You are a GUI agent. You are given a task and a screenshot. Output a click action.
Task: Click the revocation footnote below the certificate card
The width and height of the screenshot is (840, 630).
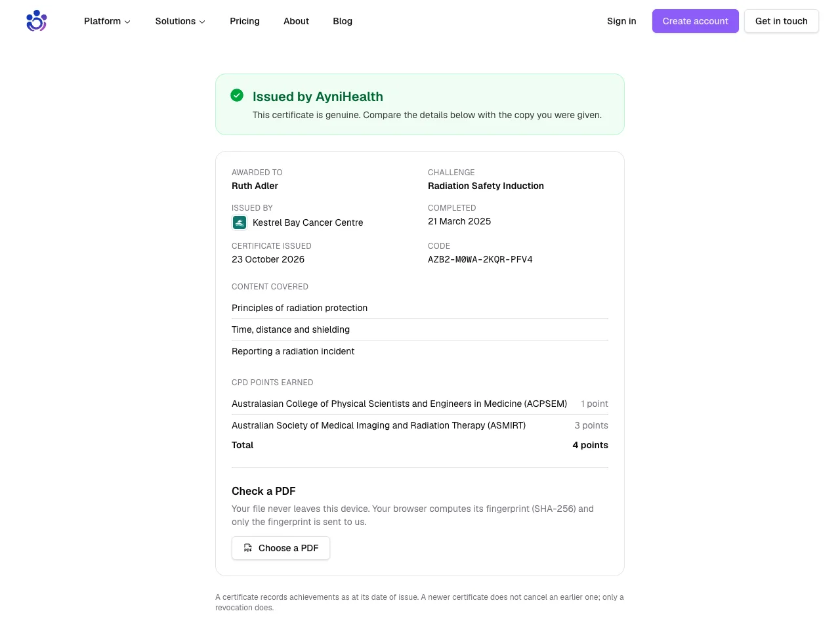(420, 602)
